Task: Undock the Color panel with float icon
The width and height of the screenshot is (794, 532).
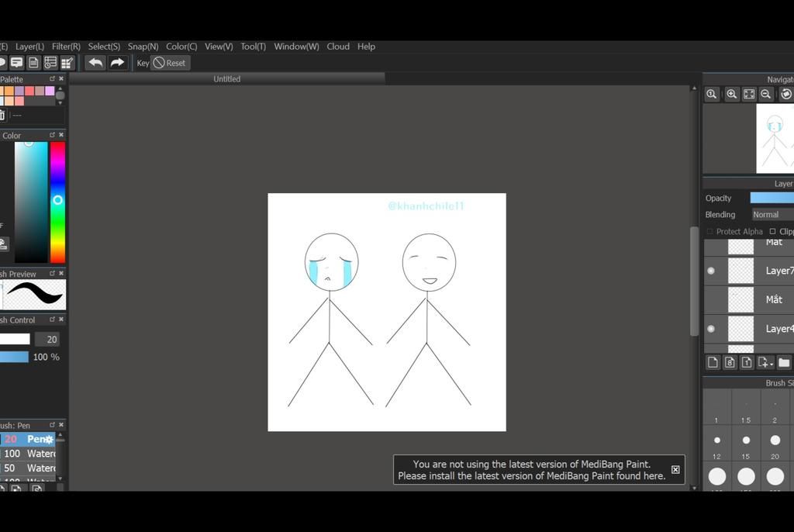Action: click(52, 135)
